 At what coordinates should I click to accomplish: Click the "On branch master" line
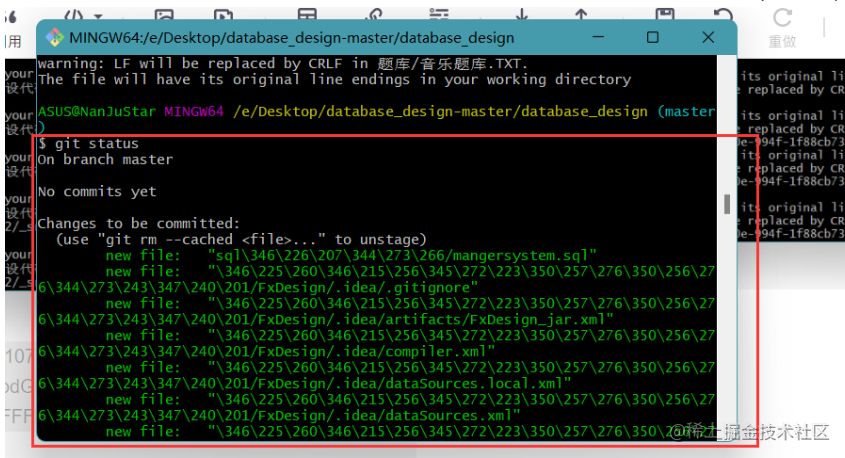tap(106, 159)
